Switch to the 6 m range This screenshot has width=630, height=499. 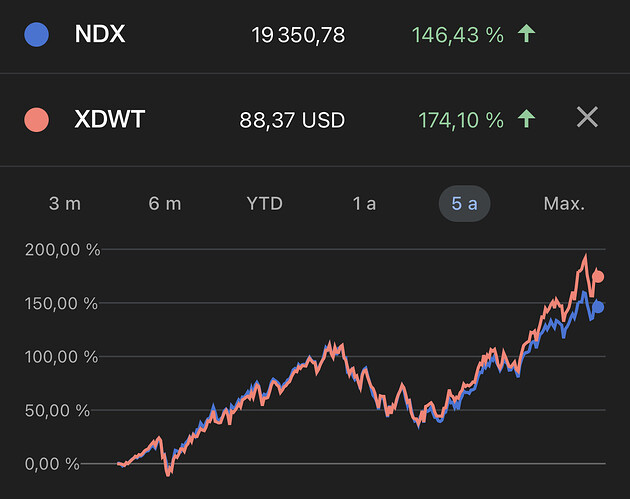[x=165, y=203]
